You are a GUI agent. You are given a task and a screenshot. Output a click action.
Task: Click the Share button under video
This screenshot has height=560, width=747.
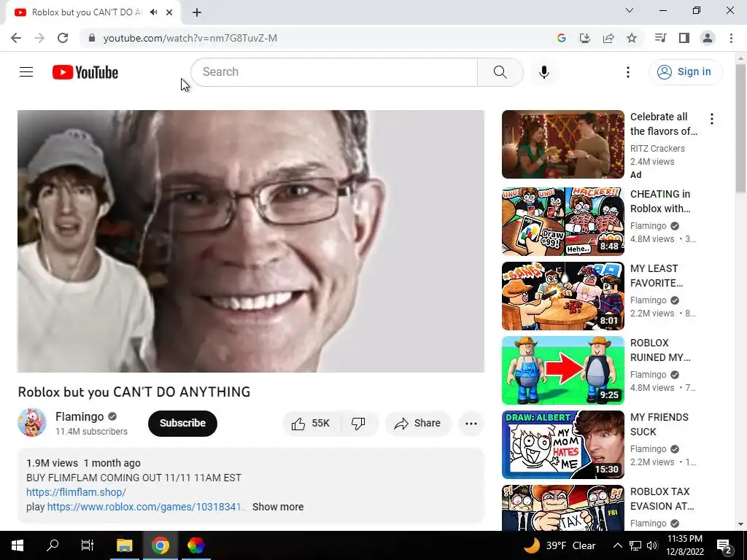418,424
